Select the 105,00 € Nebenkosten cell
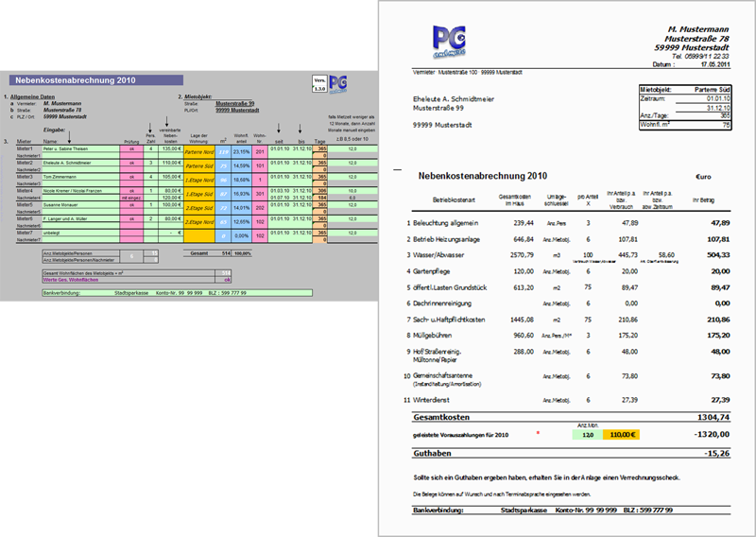Image resolution: width=756 pixels, height=537 pixels. pyautogui.click(x=171, y=177)
